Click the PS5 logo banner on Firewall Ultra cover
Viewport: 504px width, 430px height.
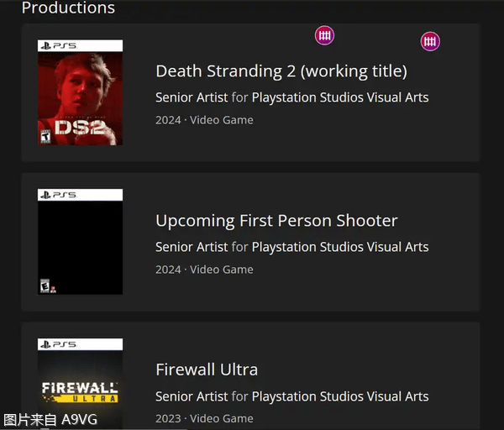pos(80,344)
